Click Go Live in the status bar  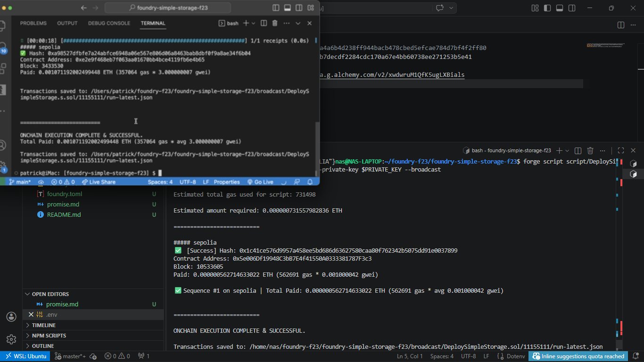260,182
